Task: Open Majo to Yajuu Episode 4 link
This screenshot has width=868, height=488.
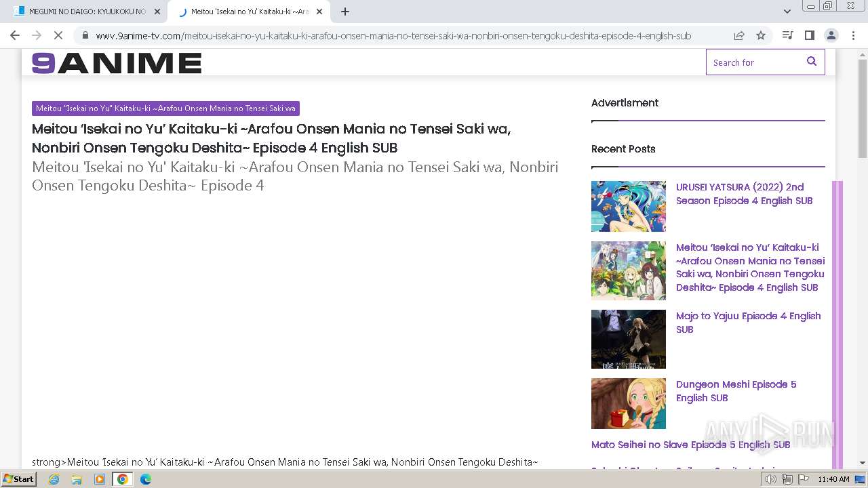Action: 748,323
